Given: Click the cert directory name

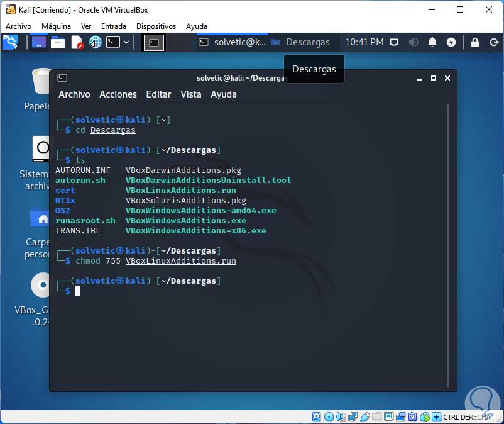Looking at the screenshot, I should [x=65, y=191].
